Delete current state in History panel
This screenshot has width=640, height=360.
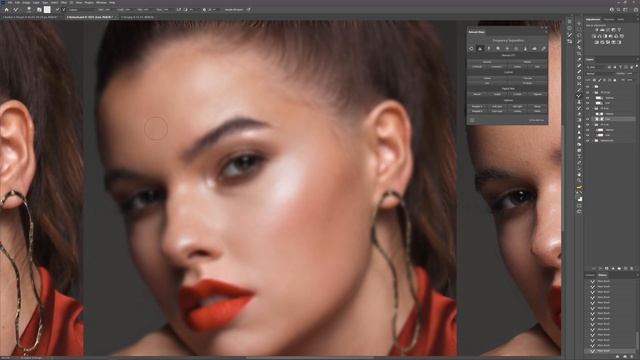[x=632, y=356]
